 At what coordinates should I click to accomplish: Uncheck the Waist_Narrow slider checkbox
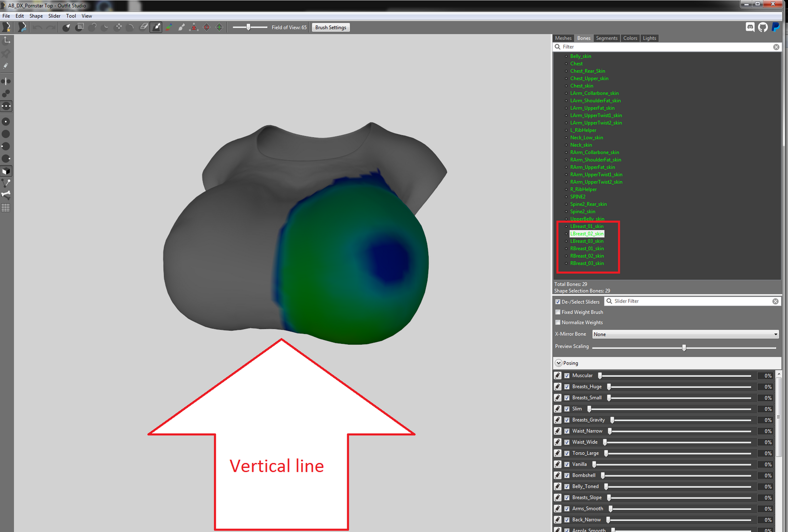pos(567,431)
